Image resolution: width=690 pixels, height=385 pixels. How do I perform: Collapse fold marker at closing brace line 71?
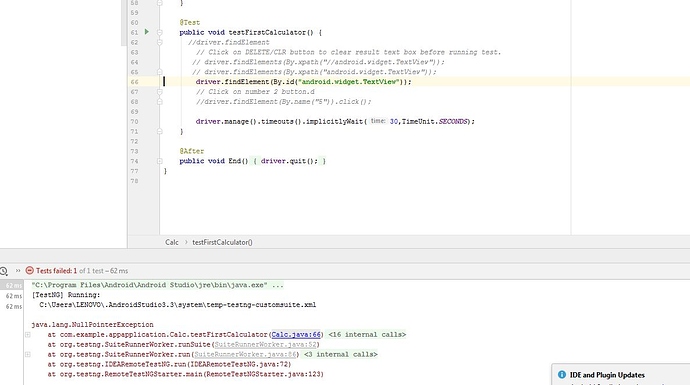coord(160,131)
